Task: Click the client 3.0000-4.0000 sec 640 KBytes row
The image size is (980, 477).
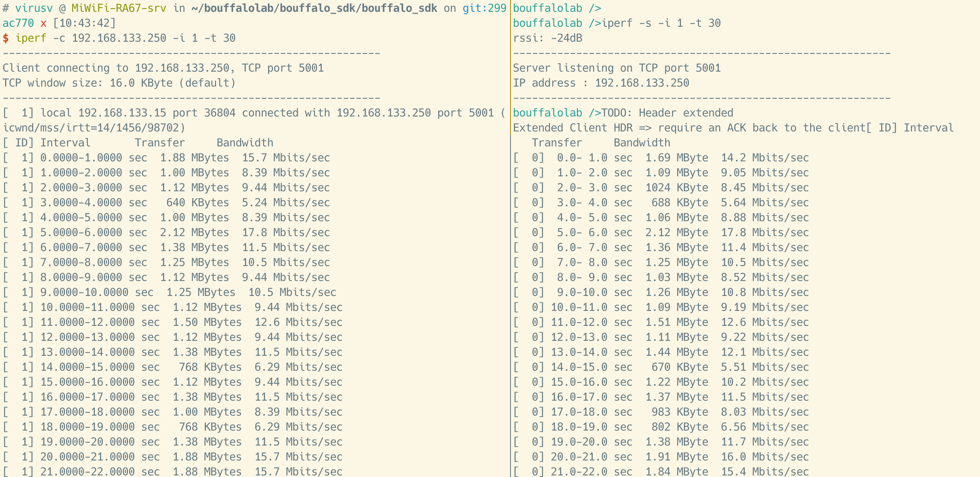Action: pyautogui.click(x=166, y=203)
